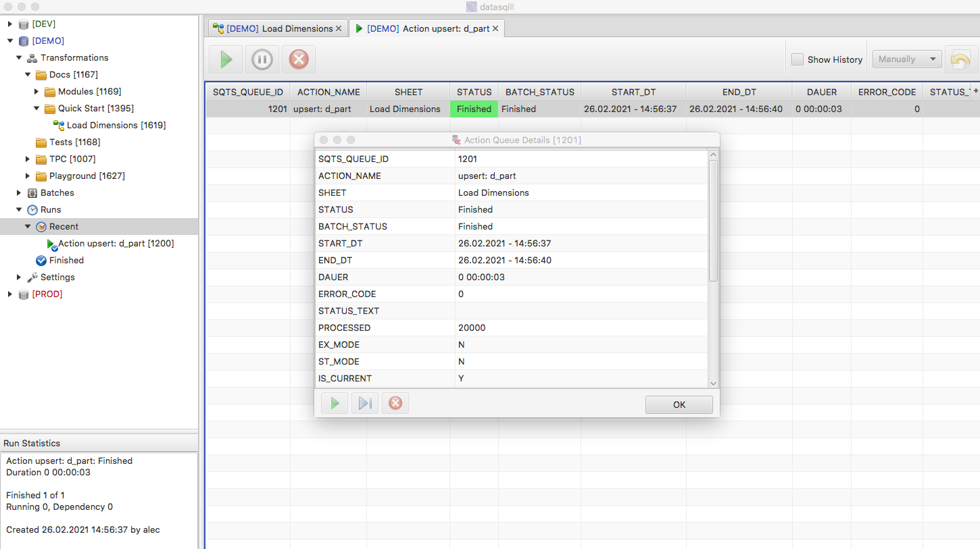Click the column chooser icon at table corner
980x549 pixels.
coord(975,91)
